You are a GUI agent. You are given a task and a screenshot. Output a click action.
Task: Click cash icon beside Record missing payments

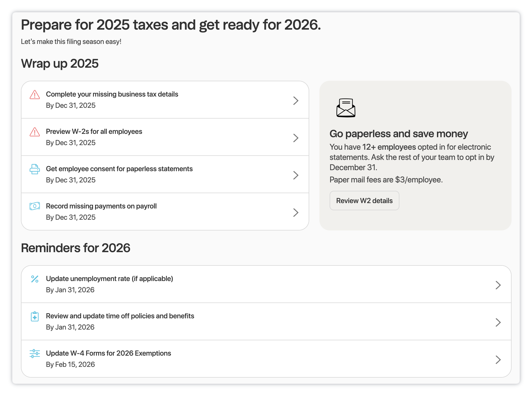tap(35, 206)
